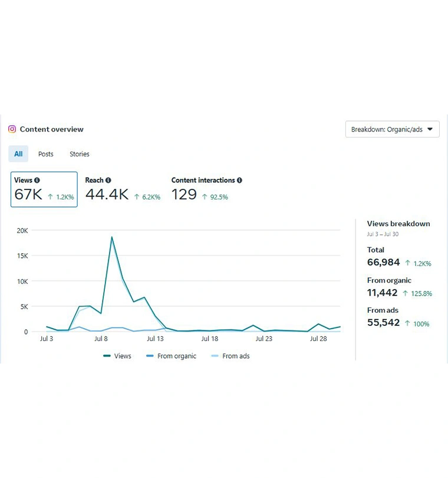Click the green arrow next to 1.2K% under Views
This screenshot has width=448, height=478.
pos(51,197)
